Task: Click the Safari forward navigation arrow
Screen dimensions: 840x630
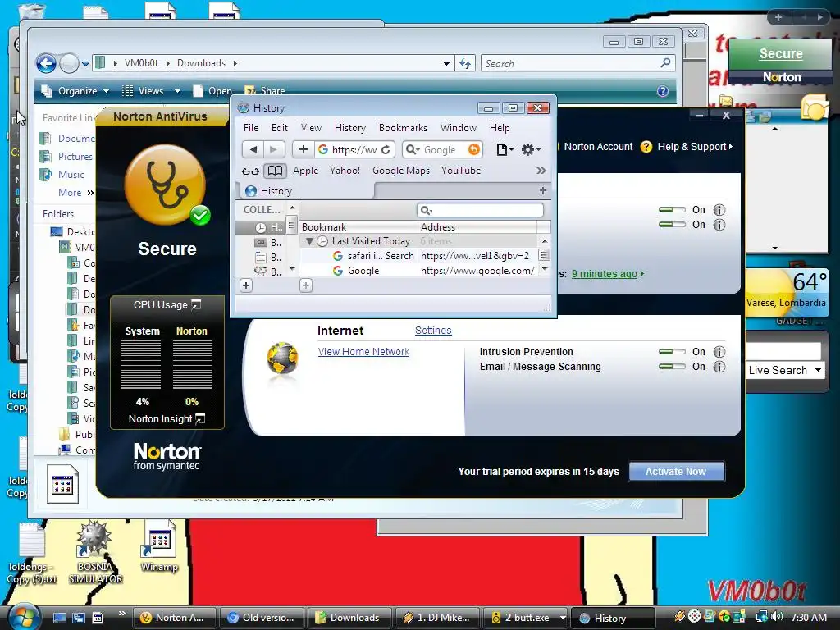Action: pyautogui.click(x=274, y=149)
